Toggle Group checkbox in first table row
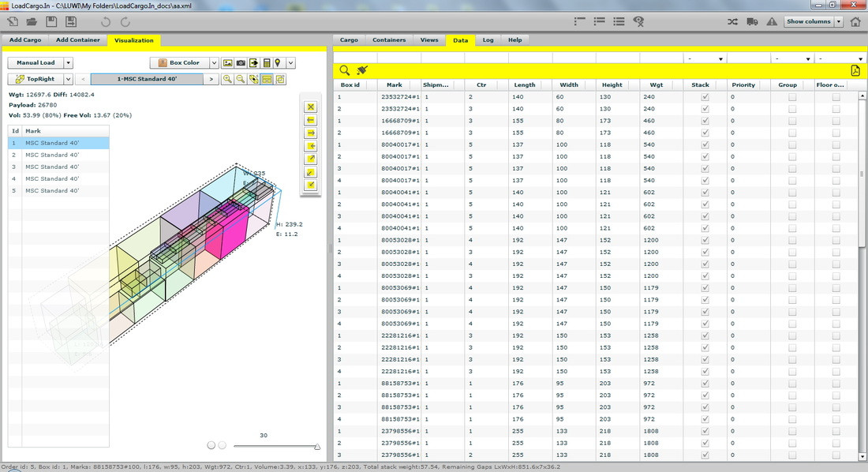This screenshot has height=472, width=868. [x=791, y=97]
